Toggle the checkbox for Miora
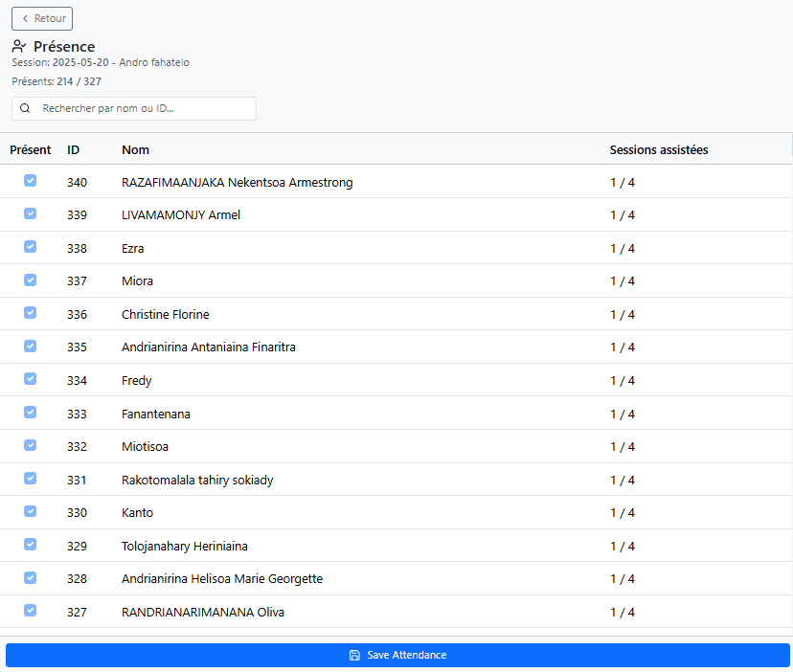This screenshot has width=793, height=672. point(30,280)
